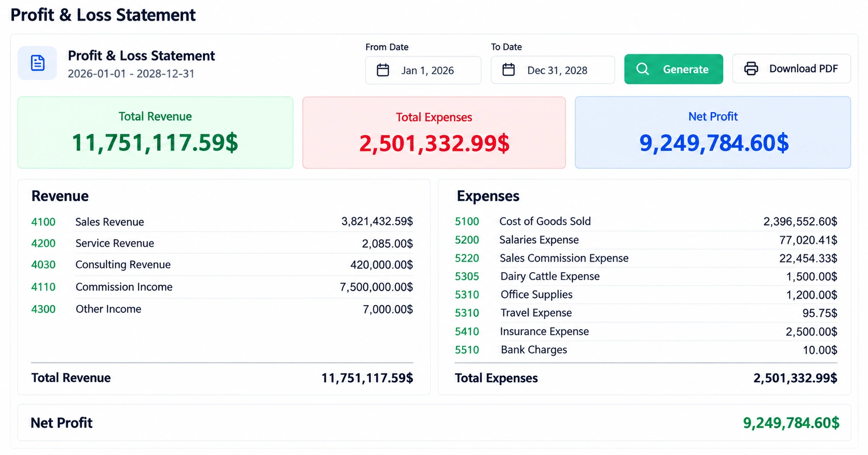Select the Sales Revenue row label

pyautogui.click(x=110, y=222)
